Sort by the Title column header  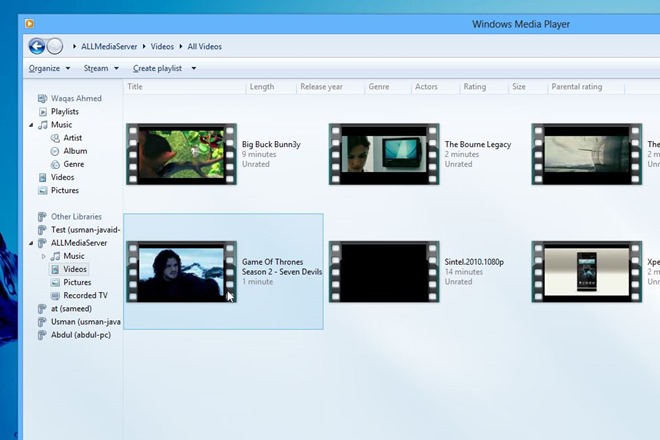tap(184, 87)
